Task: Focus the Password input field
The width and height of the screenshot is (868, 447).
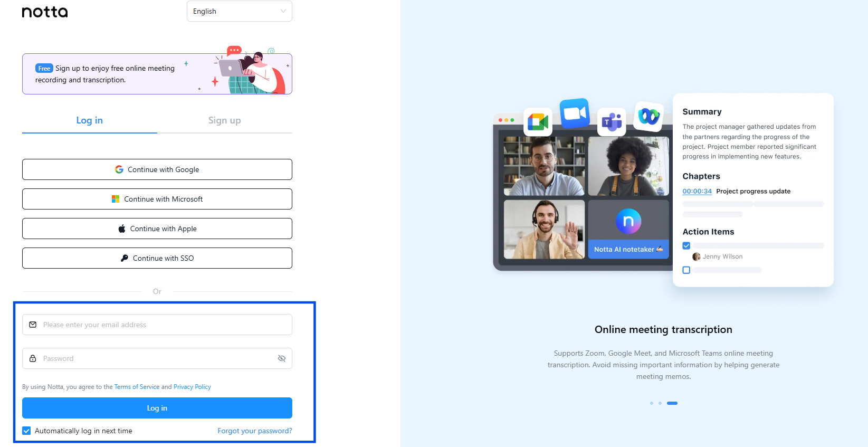Action: (157, 358)
